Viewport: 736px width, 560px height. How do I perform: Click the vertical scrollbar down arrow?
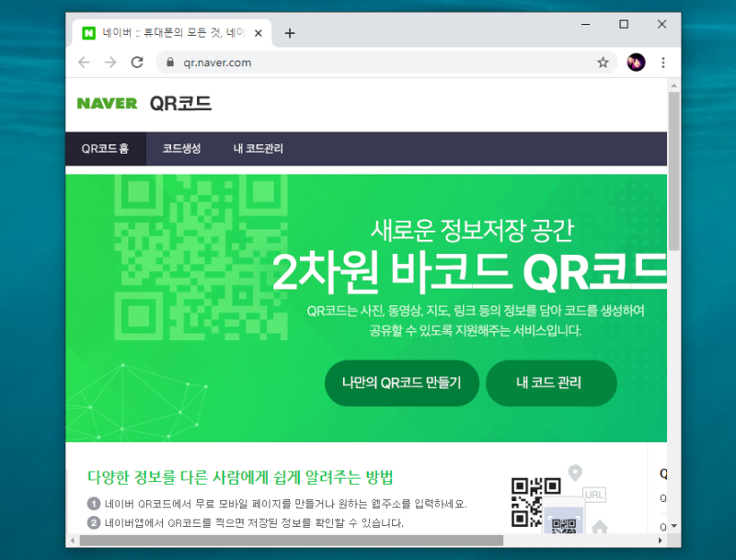(x=674, y=526)
